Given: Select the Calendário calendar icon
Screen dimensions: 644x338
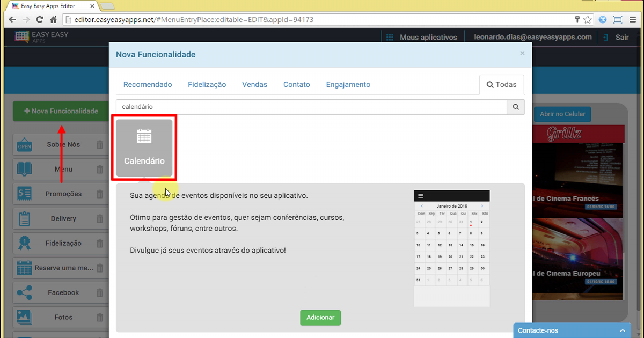Looking at the screenshot, I should pyautogui.click(x=144, y=137).
